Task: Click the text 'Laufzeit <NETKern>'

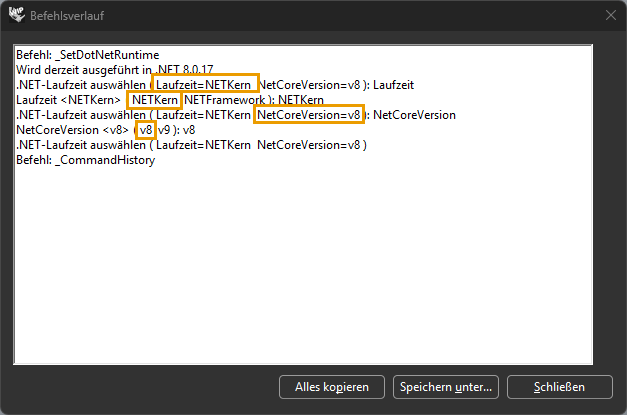Action: [x=68, y=100]
